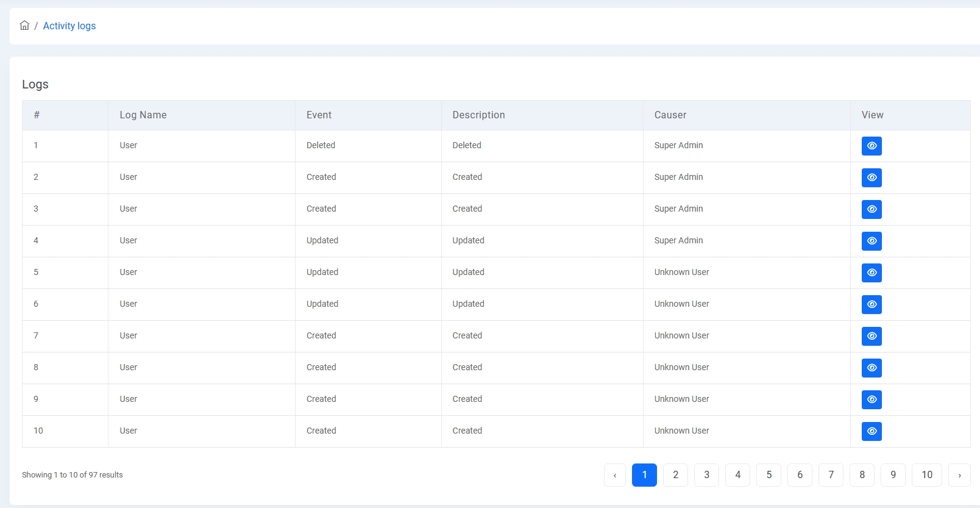Jump to page 3 of results

pyautogui.click(x=706, y=475)
